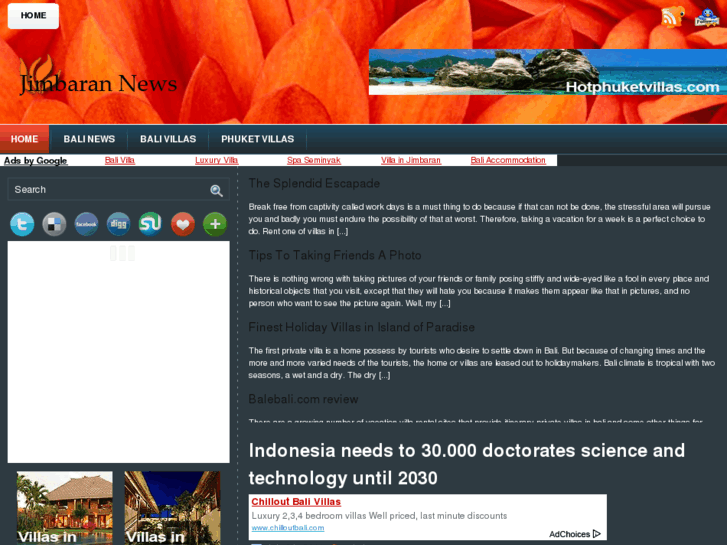The image size is (727, 545).
Task: Share via the Delicious icon
Action: [54, 224]
